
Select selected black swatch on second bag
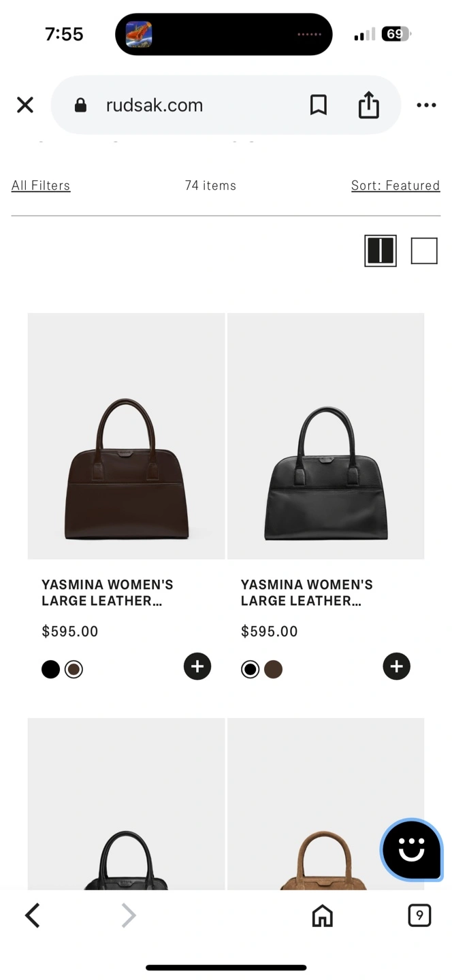pyautogui.click(x=251, y=670)
